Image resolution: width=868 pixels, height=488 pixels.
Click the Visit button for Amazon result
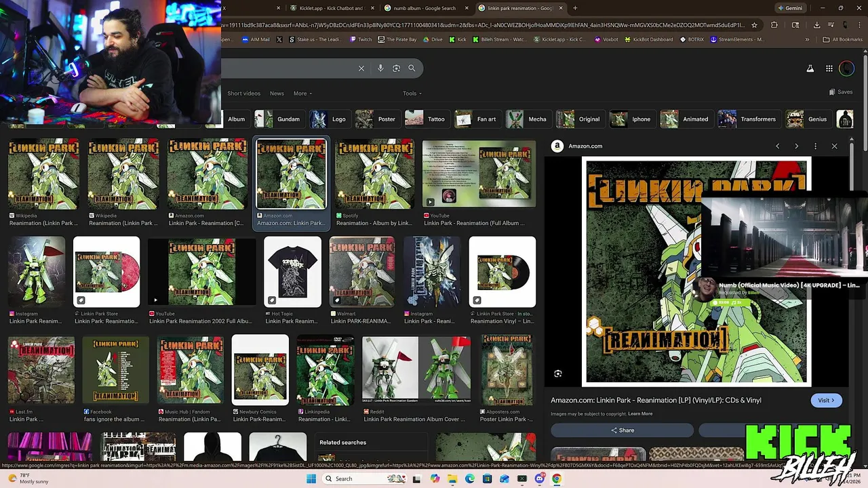[826, 400]
